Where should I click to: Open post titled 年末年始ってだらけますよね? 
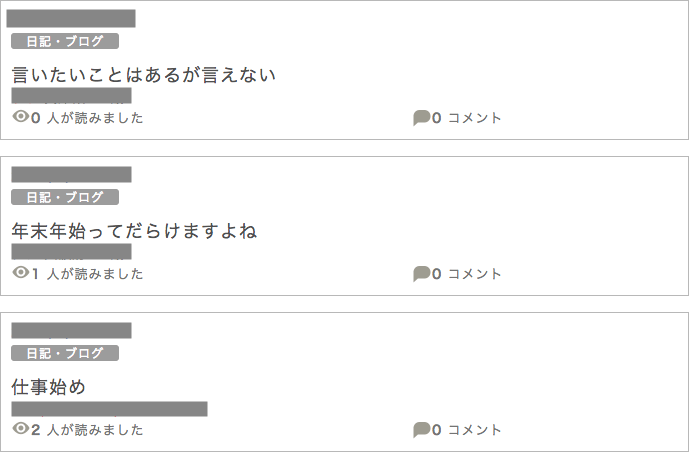[x=134, y=231]
